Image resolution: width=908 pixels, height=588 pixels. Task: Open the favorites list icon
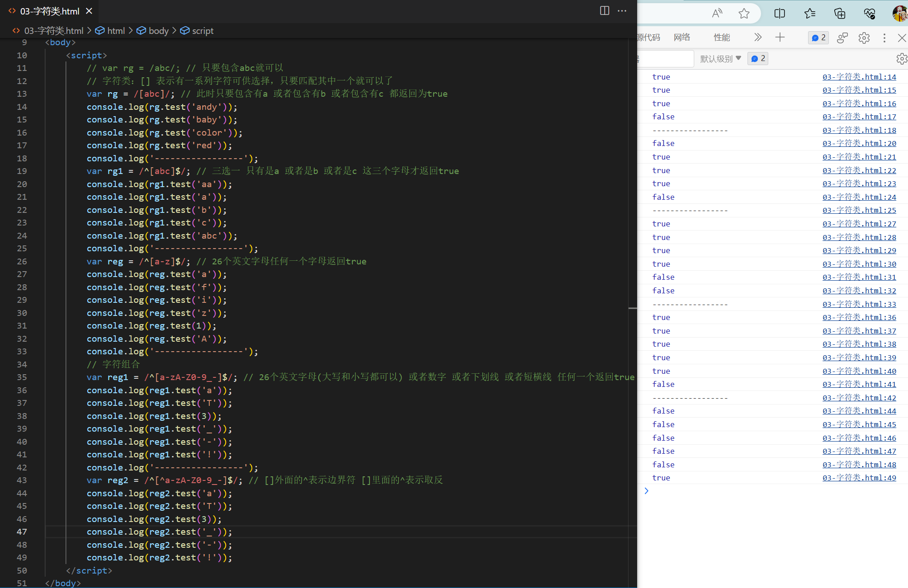pyautogui.click(x=810, y=13)
